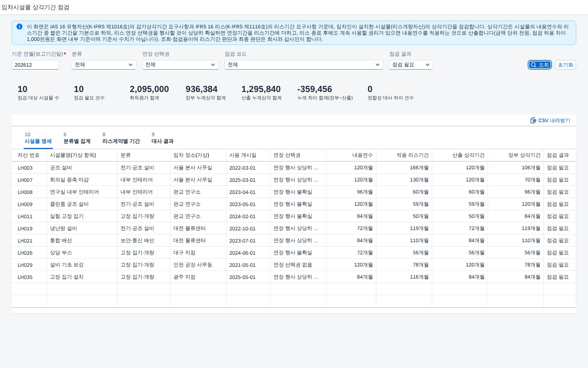Open the 점검 결과 filter dropdown
The width and height of the screenshot is (588, 368).
411,65
